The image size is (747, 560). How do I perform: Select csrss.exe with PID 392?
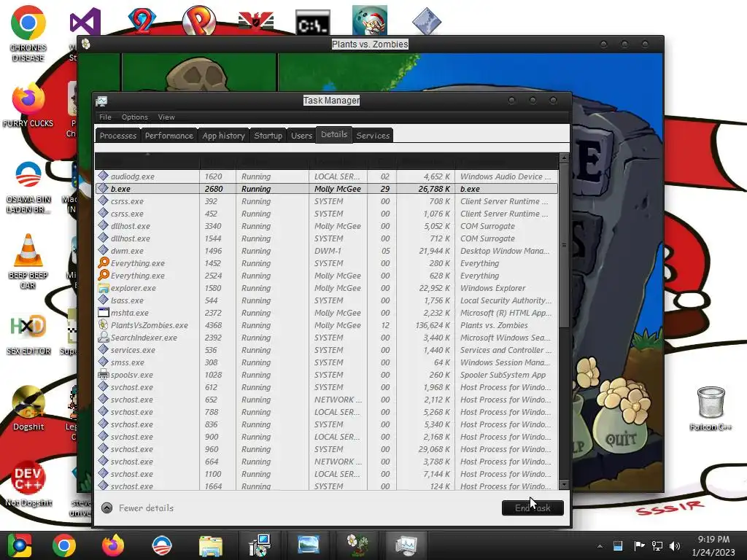pyautogui.click(x=326, y=201)
